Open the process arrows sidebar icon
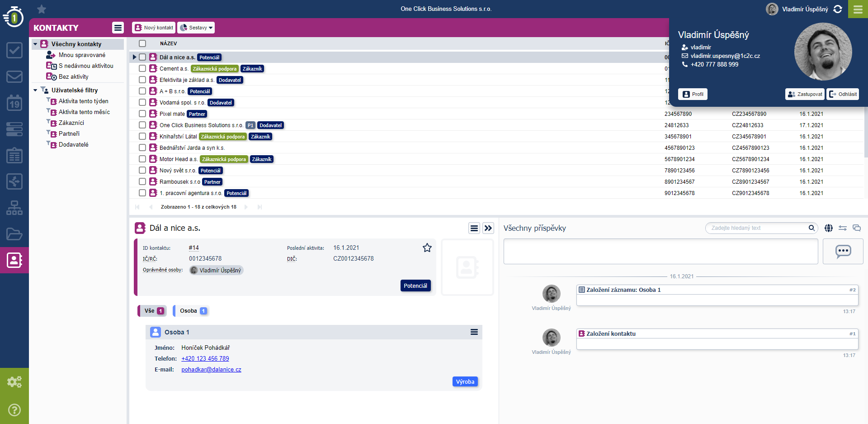The image size is (868, 424). point(14,181)
